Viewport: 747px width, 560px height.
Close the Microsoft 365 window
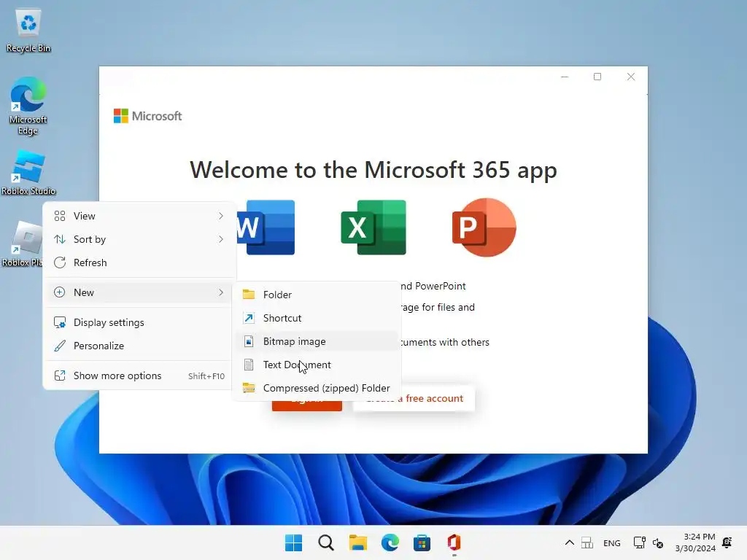pos(631,77)
